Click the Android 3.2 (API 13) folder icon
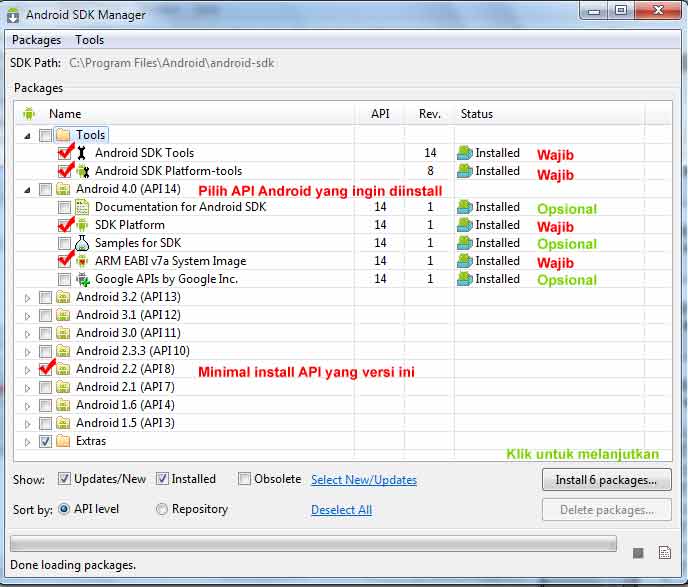The image size is (688, 587). [x=63, y=297]
